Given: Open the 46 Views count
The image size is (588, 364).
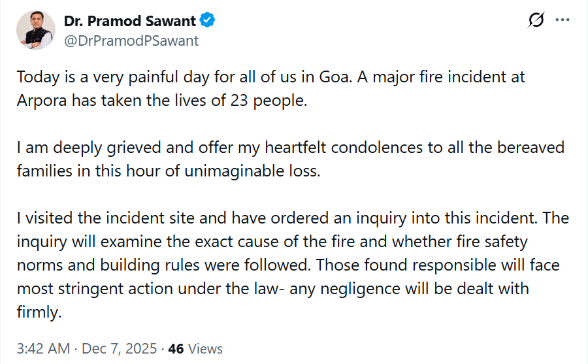Looking at the screenshot, I should point(195,349).
